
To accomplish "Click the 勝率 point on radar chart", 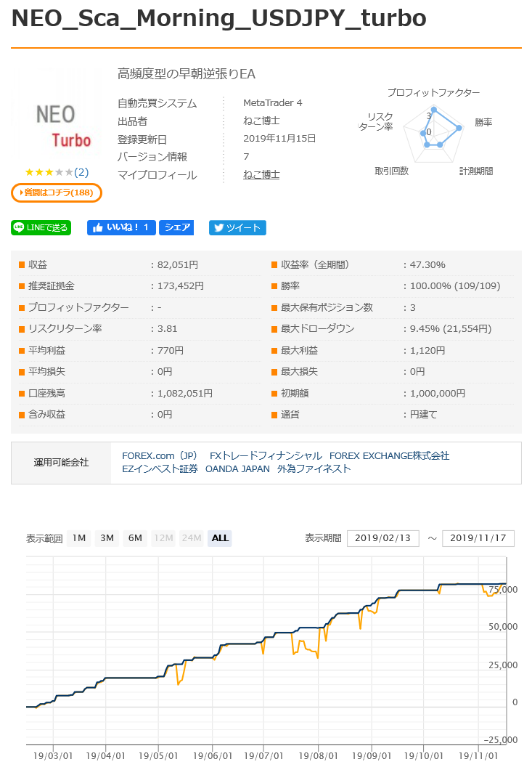I will click(459, 128).
